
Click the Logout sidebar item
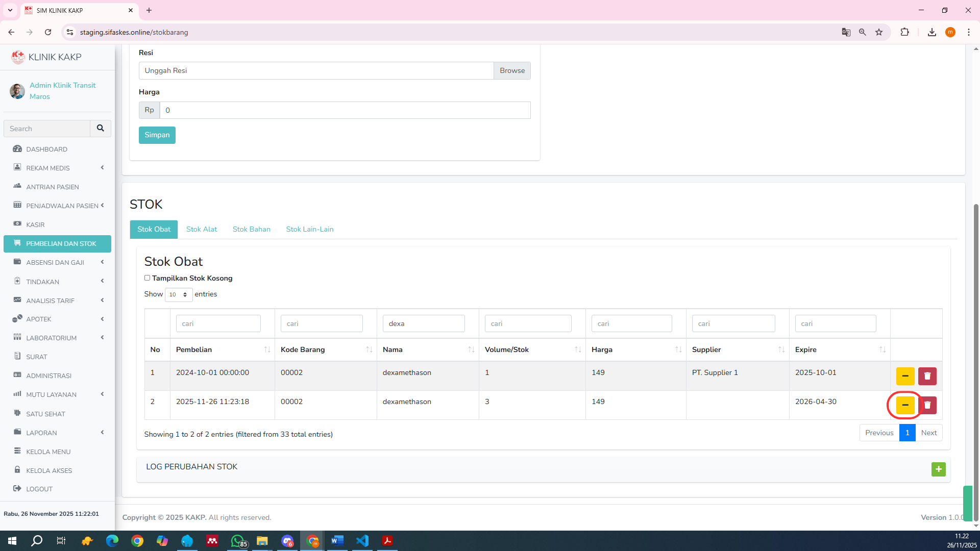39,489
